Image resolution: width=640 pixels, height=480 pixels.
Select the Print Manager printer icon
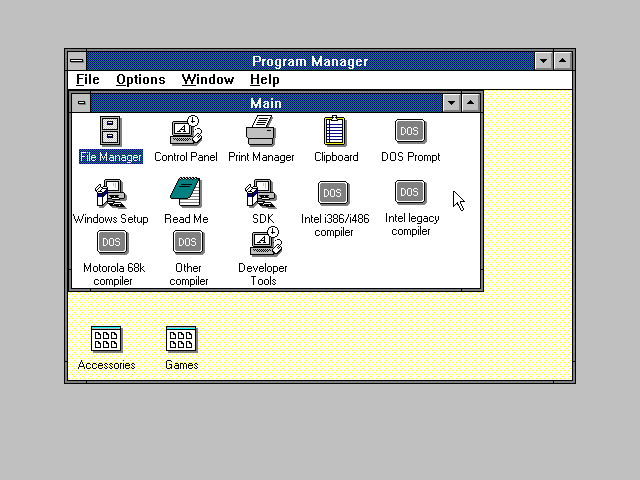(261, 131)
